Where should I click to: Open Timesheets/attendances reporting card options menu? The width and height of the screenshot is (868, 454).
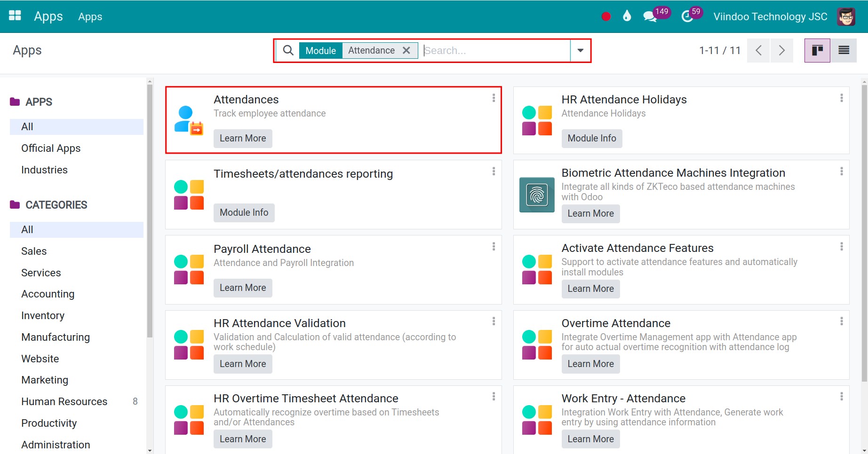[x=494, y=172]
